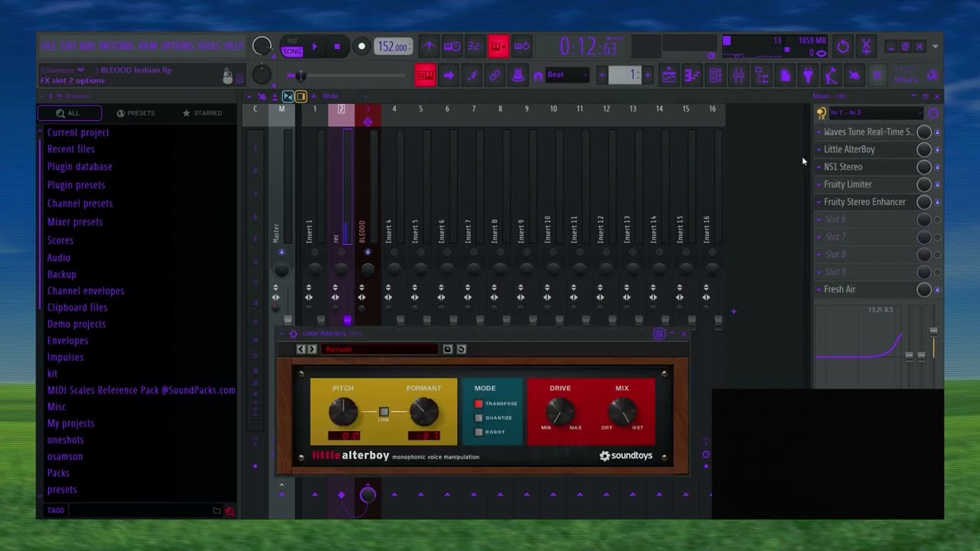Toggle Fruity Limiter slot enable light
The height and width of the screenshot is (551, 980).
(937, 184)
